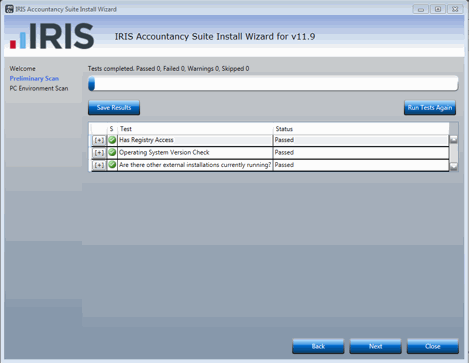This screenshot has height=363, width=469.
Task: Go Back to previous wizard page
Action: click(318, 346)
